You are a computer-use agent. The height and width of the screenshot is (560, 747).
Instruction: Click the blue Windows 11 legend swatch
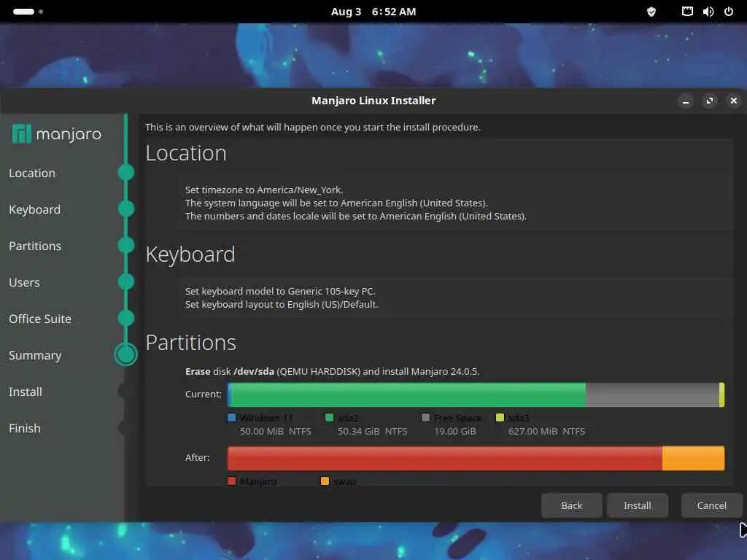click(231, 418)
